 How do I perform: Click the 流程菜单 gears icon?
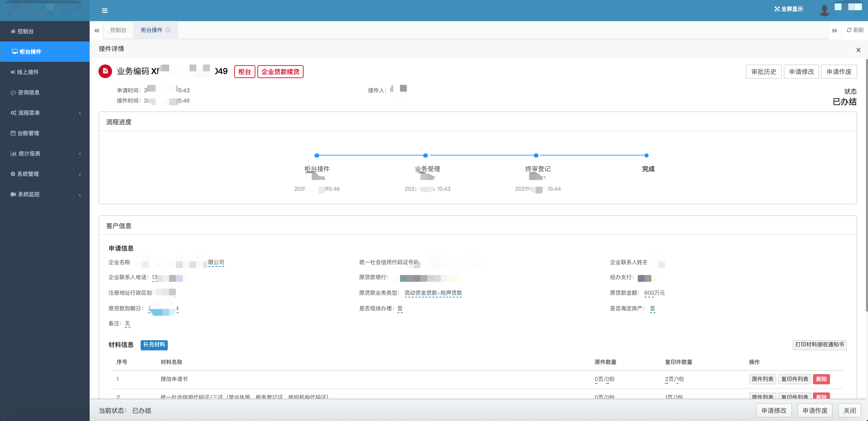coord(13,113)
